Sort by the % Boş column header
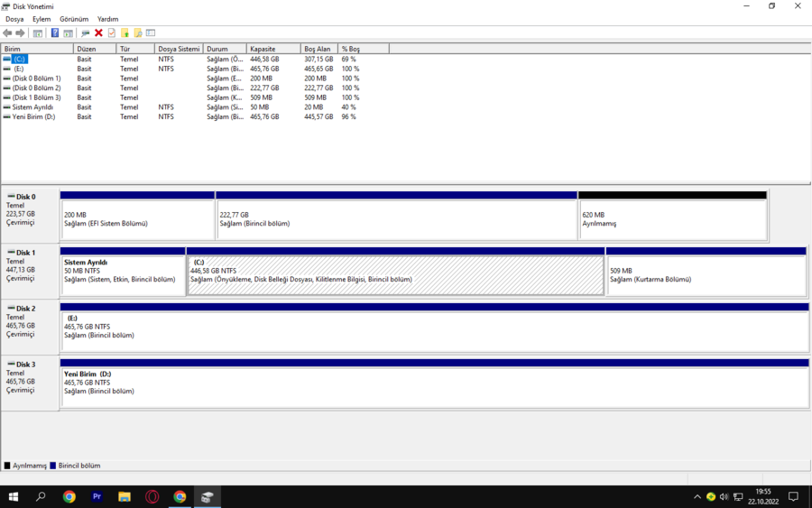Viewport: 812px width, 508px height. click(x=363, y=49)
